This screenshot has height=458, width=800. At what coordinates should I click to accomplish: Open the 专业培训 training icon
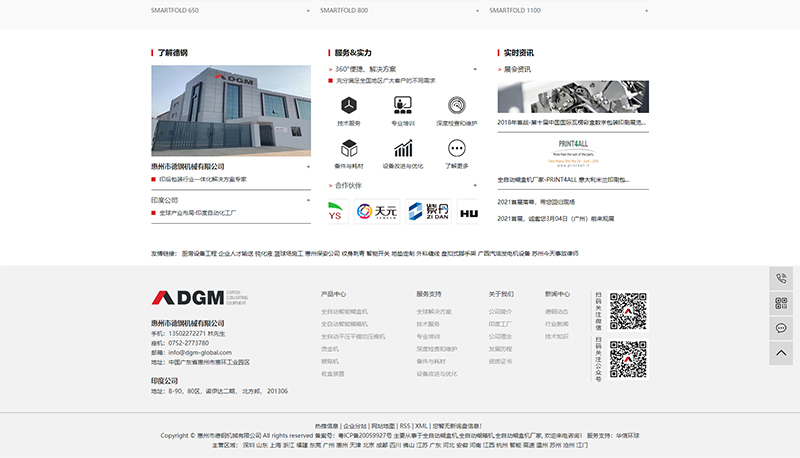[x=403, y=105]
